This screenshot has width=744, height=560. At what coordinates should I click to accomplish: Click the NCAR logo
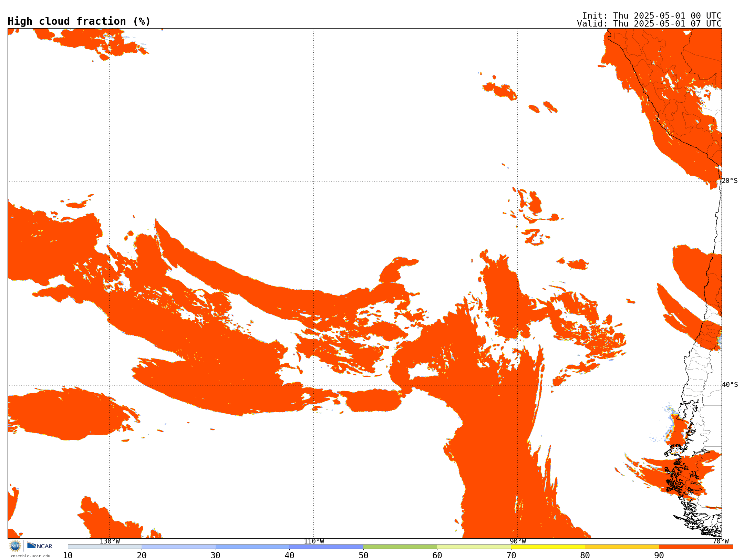(x=40, y=546)
